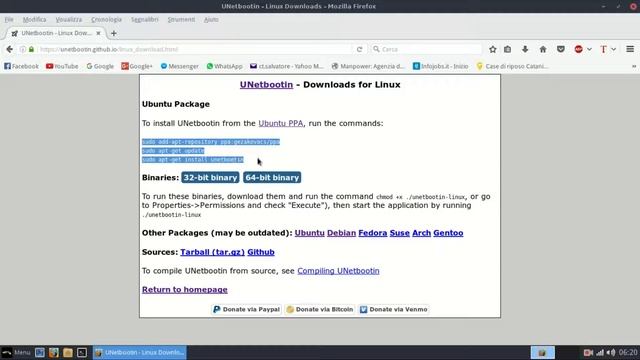Viewport: 640px width, 360px height.
Task: Click the Cerca search field
Action: click(427, 49)
